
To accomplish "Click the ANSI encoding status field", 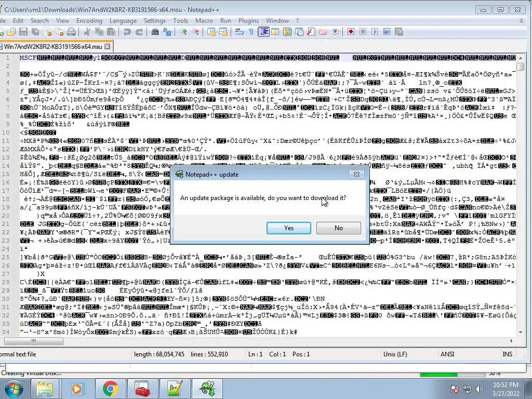I will point(447,354).
